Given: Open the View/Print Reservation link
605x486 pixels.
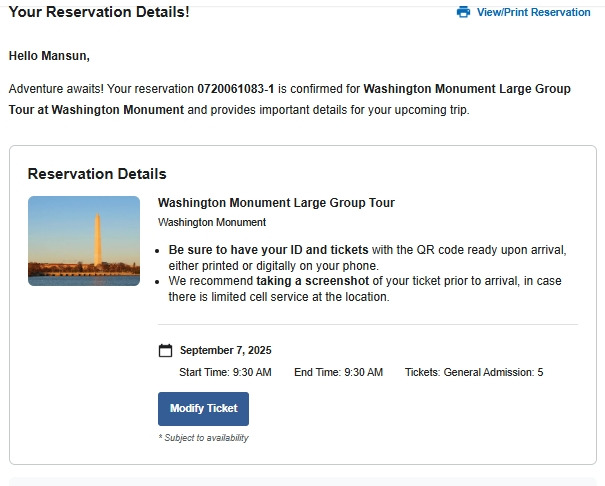Looking at the screenshot, I should click(533, 12).
